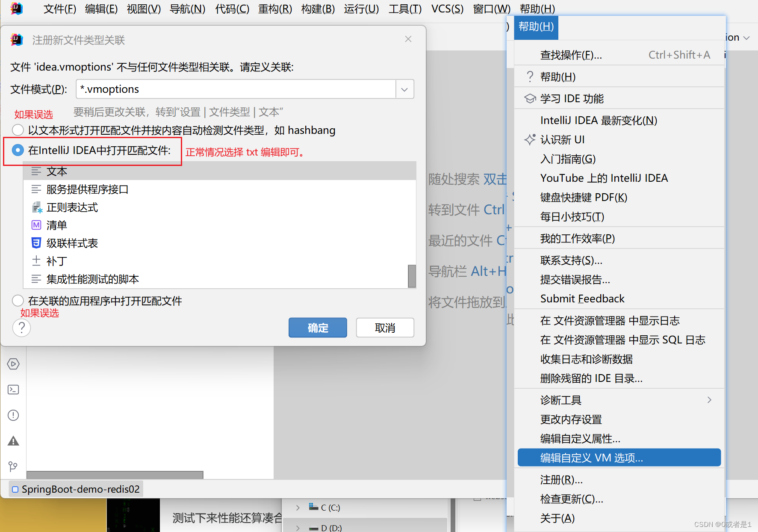Click inside the *.vmoptions input field
Screen dimensions: 758x532
(x=235, y=89)
